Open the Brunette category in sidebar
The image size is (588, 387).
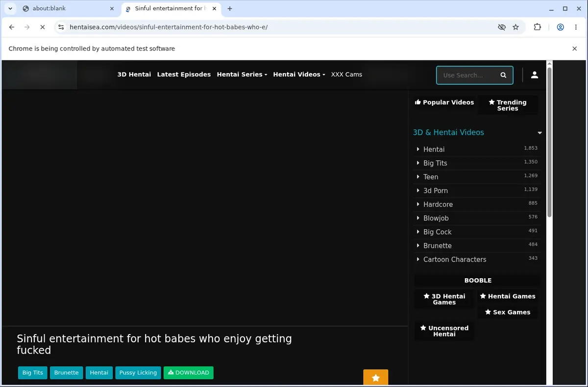(477, 245)
